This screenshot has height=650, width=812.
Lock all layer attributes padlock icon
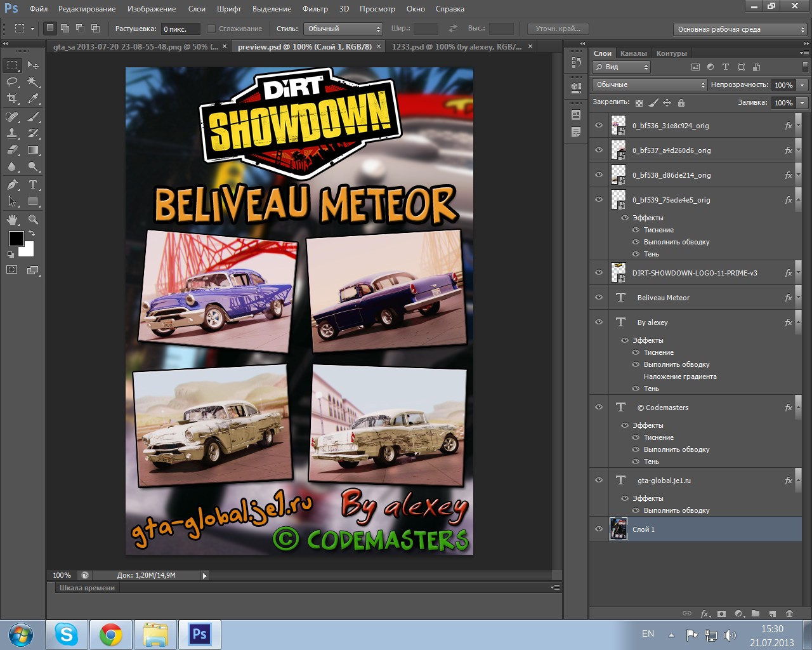681,103
